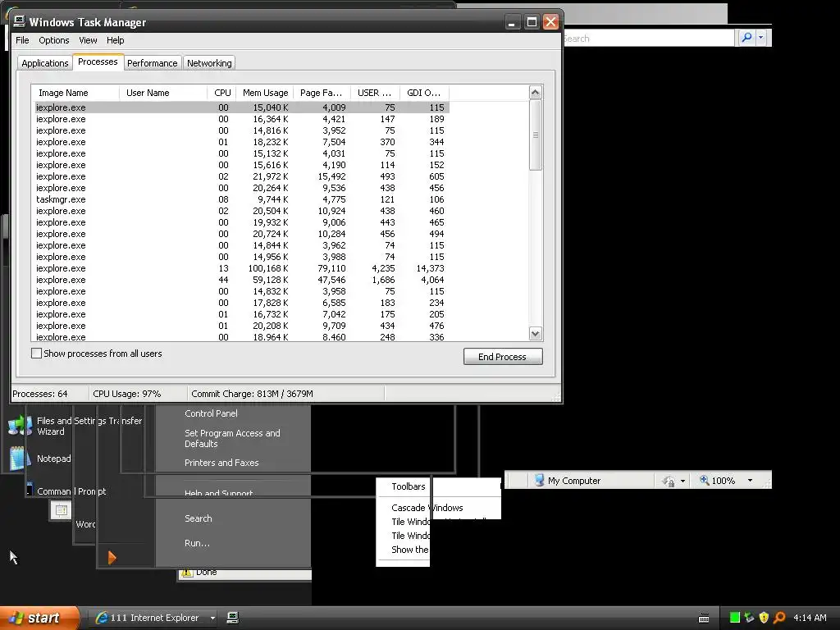Click the orange magnifier tray icon
The image size is (840, 630).
(779, 618)
